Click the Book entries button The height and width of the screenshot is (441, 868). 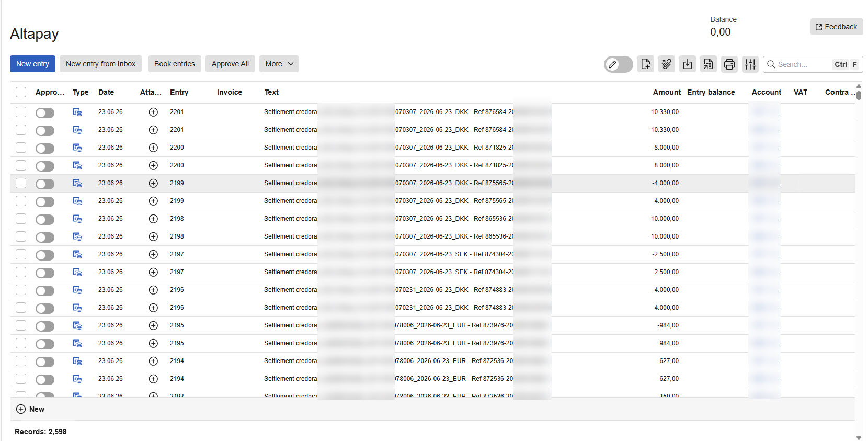[175, 64]
